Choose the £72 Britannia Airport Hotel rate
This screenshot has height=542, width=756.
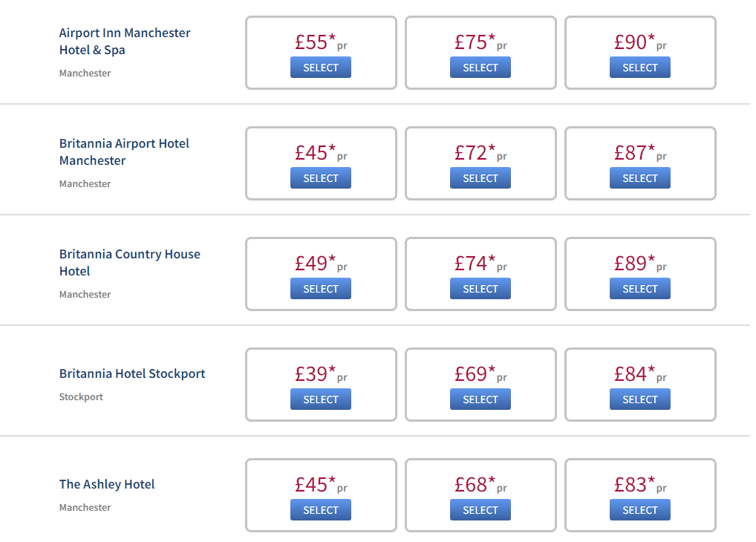[x=480, y=178]
